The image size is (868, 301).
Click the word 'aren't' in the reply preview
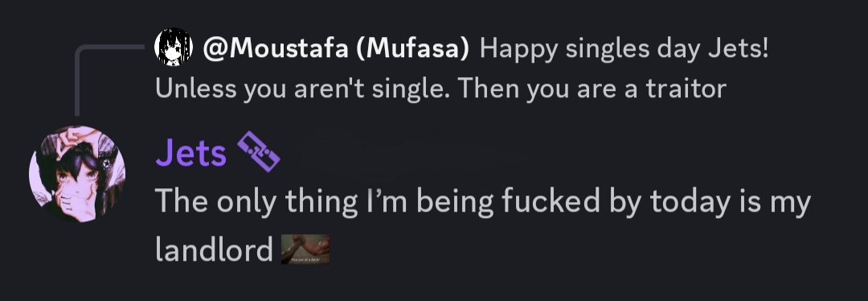pyautogui.click(x=329, y=89)
